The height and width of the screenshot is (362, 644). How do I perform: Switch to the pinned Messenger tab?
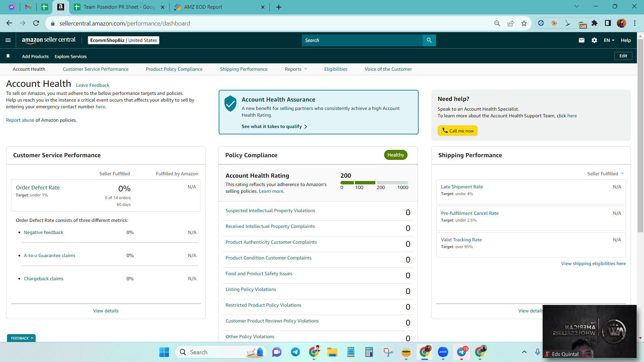click(12, 7)
